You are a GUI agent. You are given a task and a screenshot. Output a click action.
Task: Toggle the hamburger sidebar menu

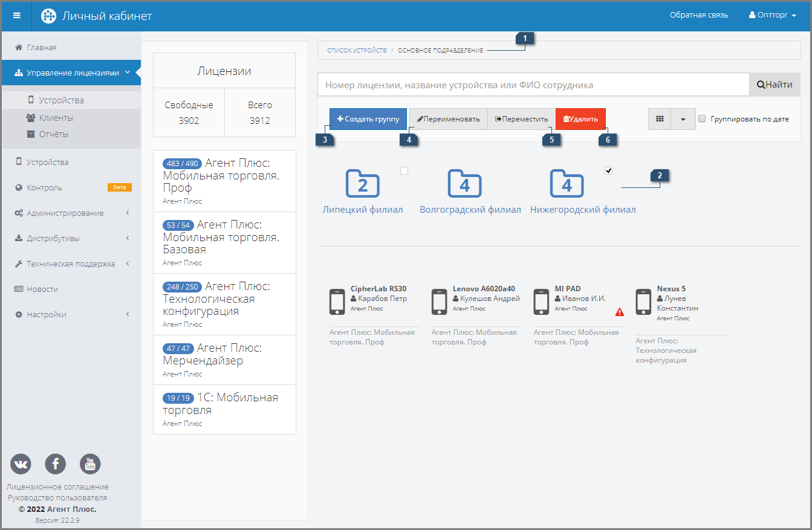pos(16,16)
